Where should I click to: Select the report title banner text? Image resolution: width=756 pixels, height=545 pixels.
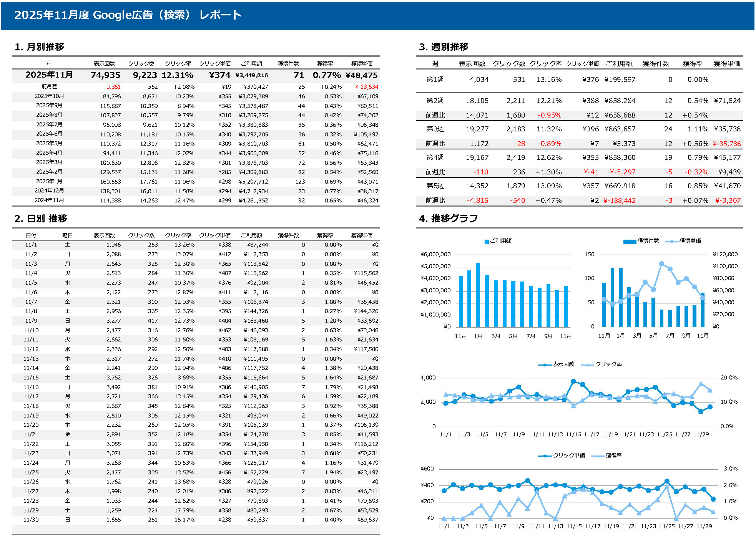tap(128, 15)
